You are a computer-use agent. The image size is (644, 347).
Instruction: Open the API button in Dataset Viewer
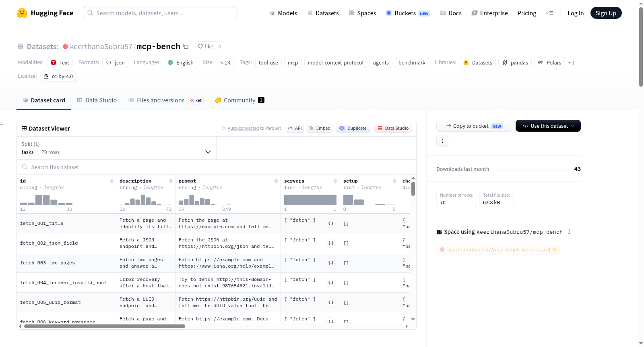pos(295,128)
